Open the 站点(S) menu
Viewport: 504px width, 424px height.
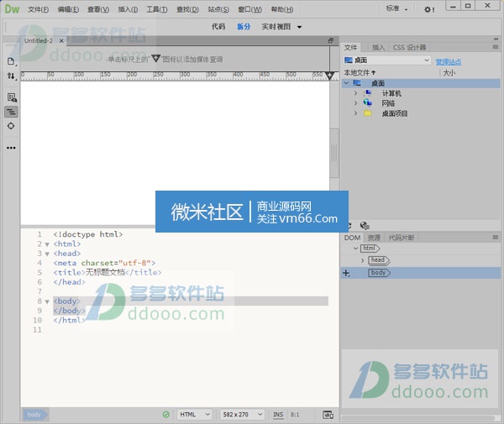tap(218, 9)
